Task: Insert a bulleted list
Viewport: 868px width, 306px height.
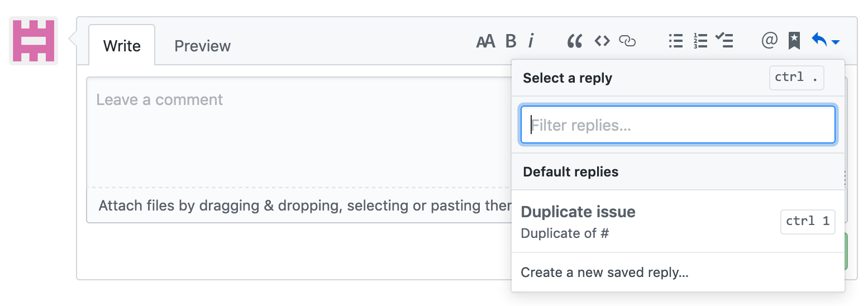Action: coord(676,41)
